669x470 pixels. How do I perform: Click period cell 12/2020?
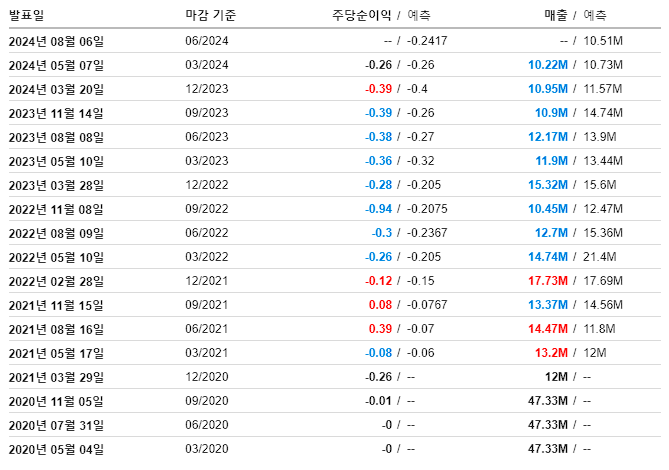[207, 377]
